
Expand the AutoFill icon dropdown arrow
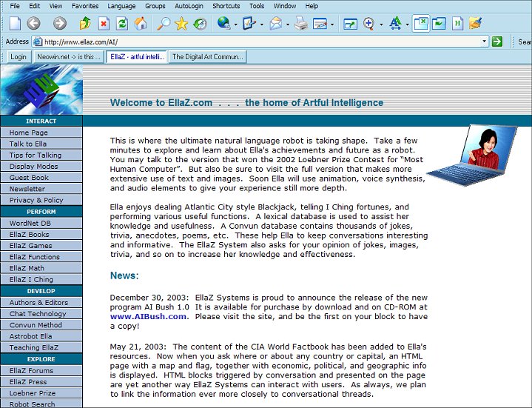pos(331,24)
